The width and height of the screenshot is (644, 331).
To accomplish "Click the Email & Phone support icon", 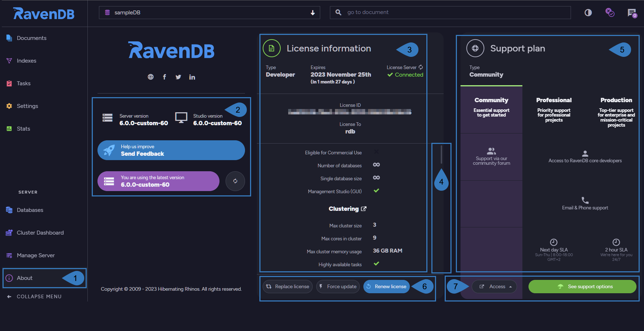I will click(x=585, y=200).
